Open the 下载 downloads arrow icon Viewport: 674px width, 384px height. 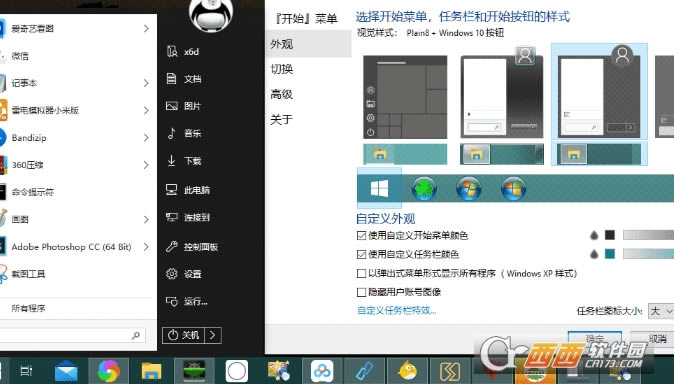(172, 160)
